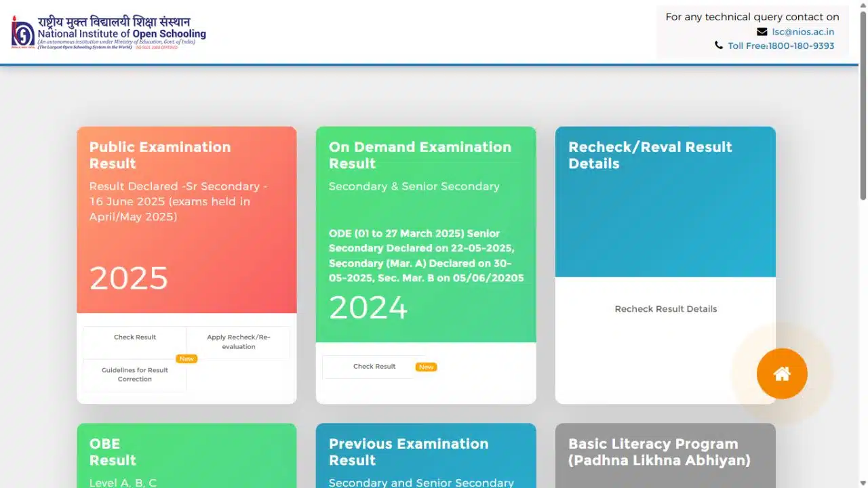868x488 pixels.
Task: Click the orange home icon button
Action: (x=782, y=373)
